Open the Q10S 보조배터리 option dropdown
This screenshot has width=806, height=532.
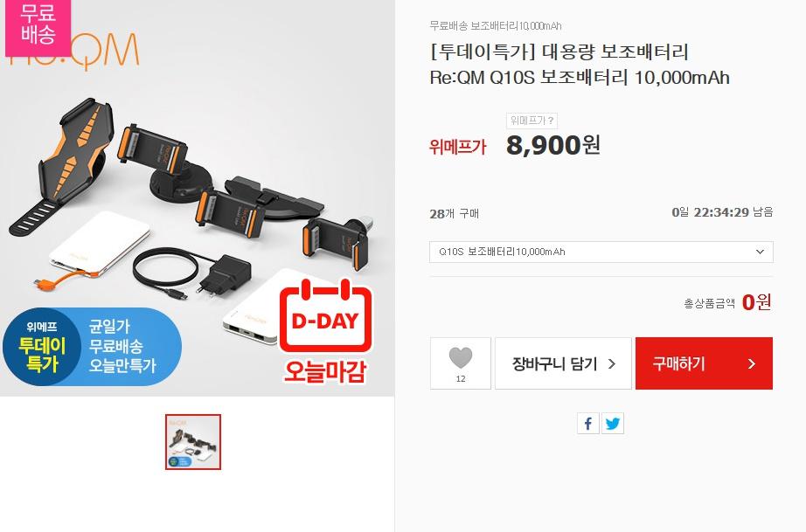(601, 252)
